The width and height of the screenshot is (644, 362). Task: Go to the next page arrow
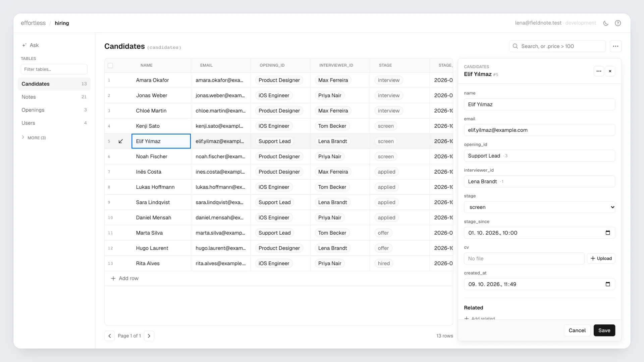coord(149,336)
